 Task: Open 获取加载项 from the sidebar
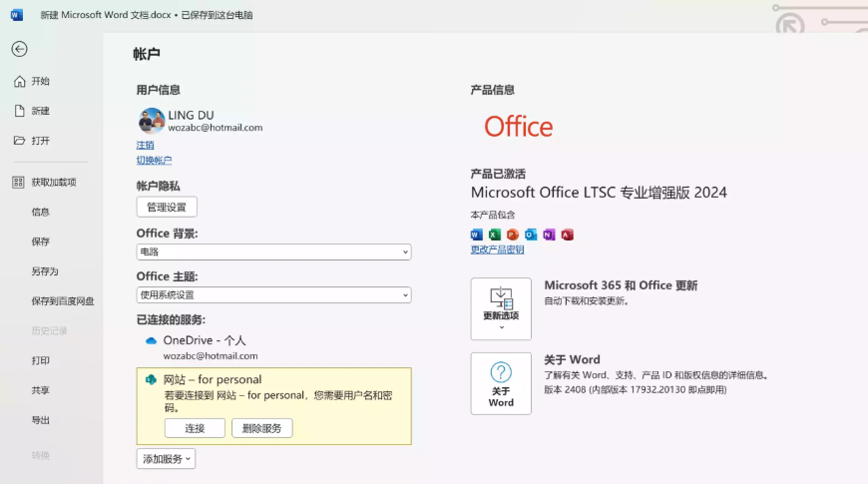coord(53,182)
